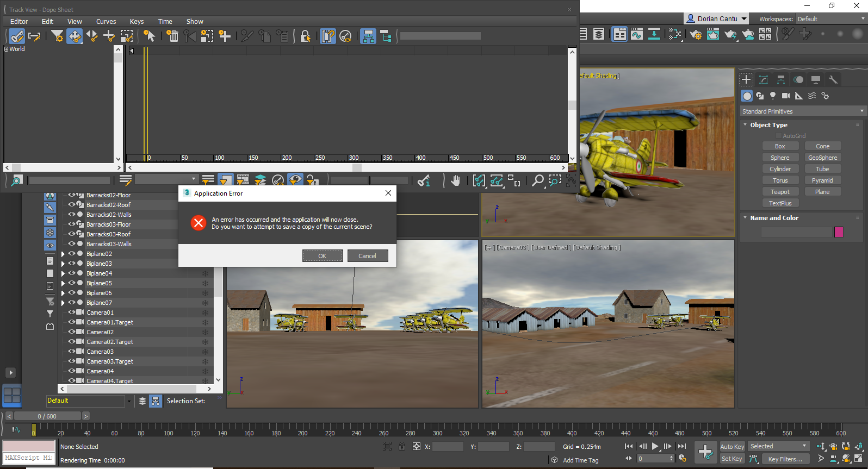The height and width of the screenshot is (469, 868).
Task: Toggle the Lock Selection padlock in Track View
Action: (x=305, y=36)
